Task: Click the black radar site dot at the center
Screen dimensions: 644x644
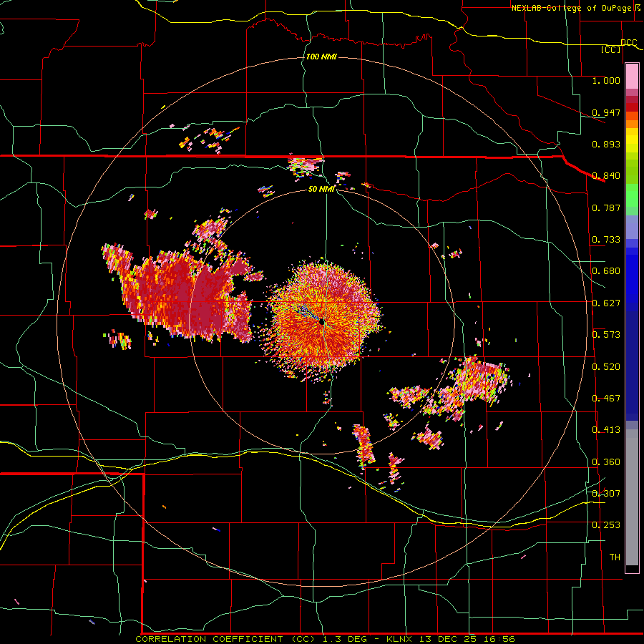Action: tap(322, 321)
